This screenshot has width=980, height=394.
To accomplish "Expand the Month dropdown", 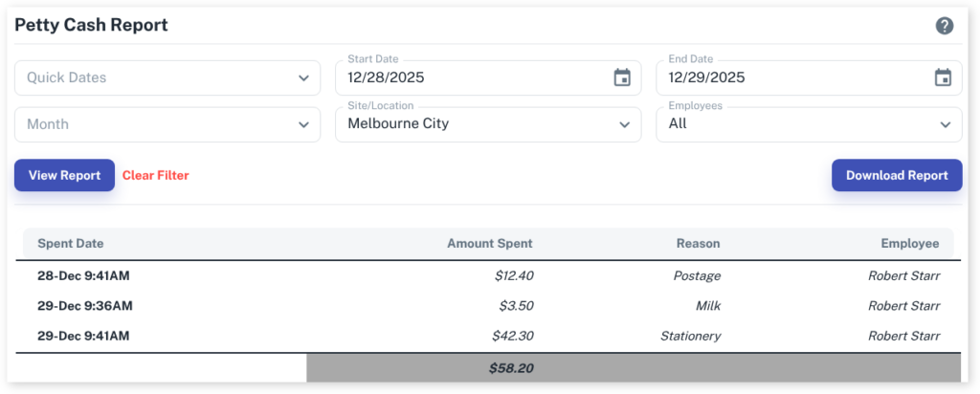I will point(167,124).
